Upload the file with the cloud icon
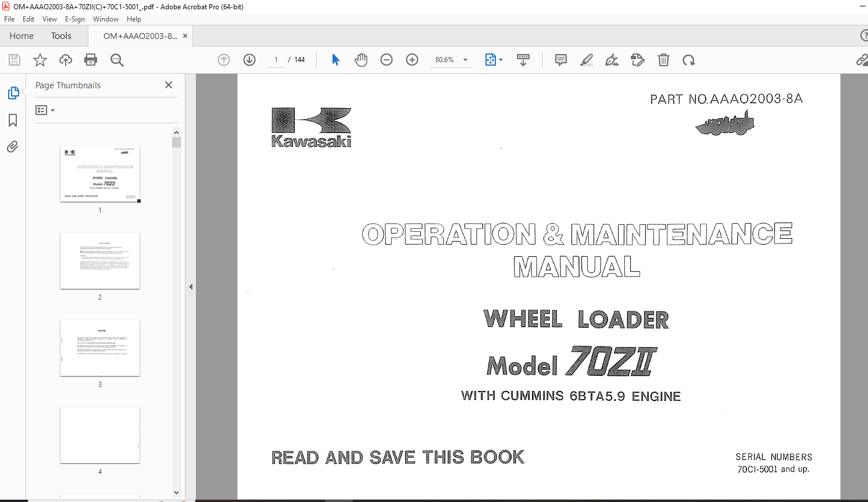The width and height of the screenshot is (868, 502). coord(66,60)
